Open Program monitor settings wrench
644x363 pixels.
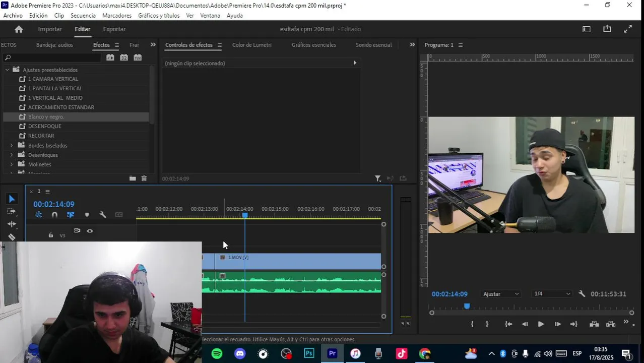(x=582, y=293)
